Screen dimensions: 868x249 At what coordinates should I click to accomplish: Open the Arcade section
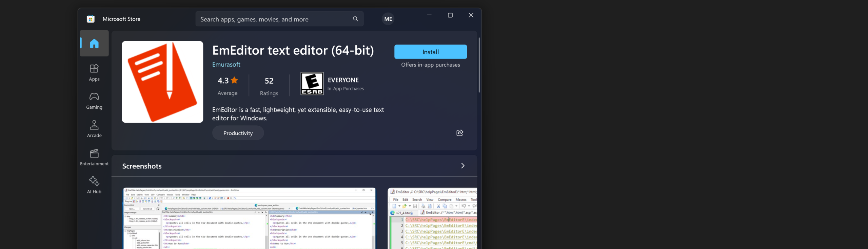coord(94,129)
